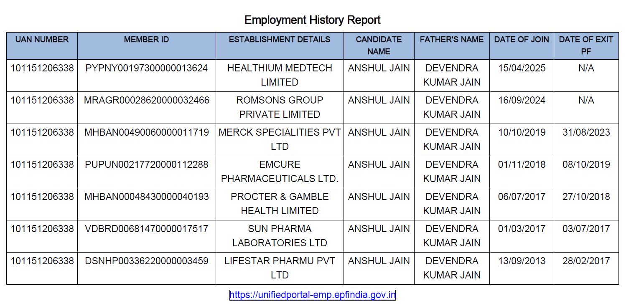Click the UAN NUMBER column header
Screen dimensions: 644x306
coord(42,40)
